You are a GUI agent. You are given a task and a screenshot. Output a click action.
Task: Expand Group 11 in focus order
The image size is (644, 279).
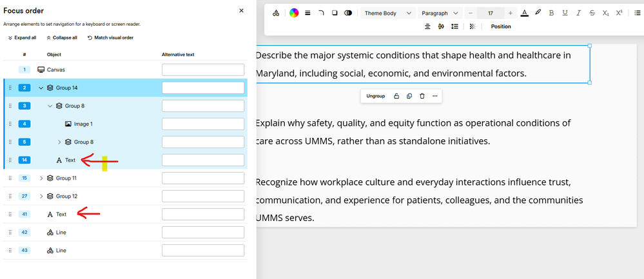41,178
